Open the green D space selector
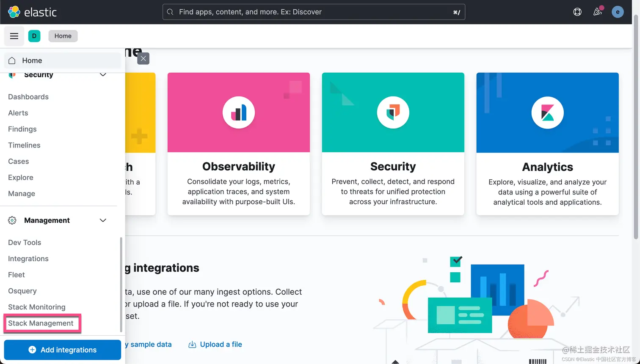 coord(34,36)
